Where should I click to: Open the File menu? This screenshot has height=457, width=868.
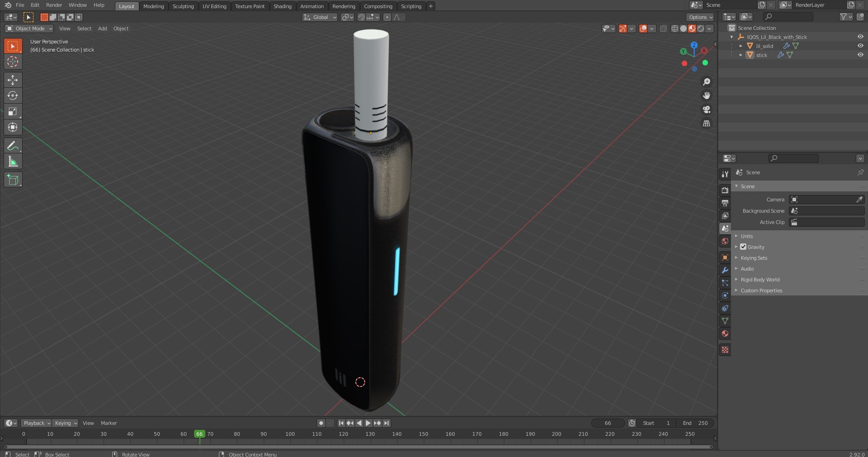tap(20, 5)
